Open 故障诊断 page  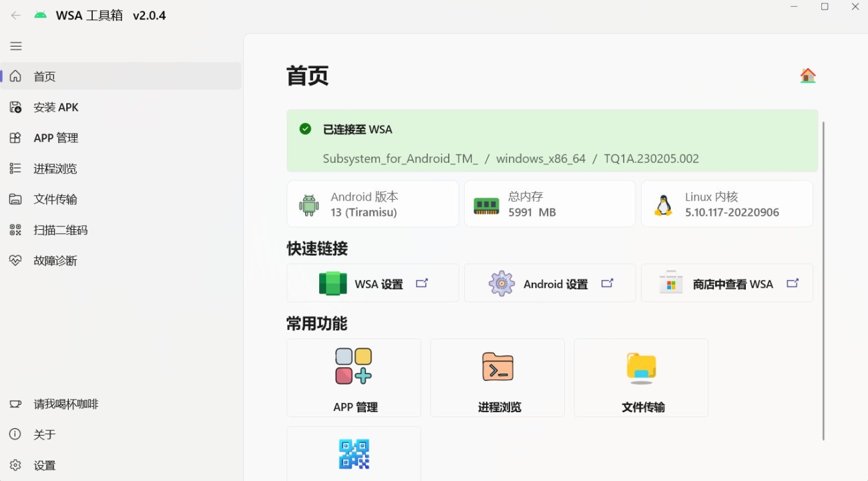point(121,261)
